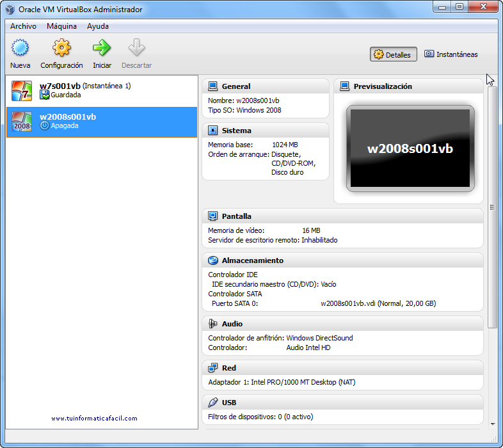
Task: Click the Windows 7 icon of w7s001vb
Action: click(22, 90)
